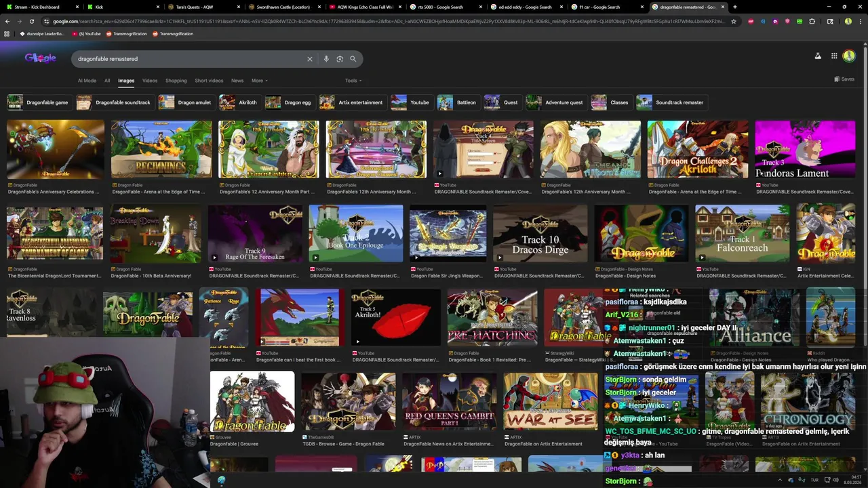Select the News results tab
868x488 pixels.
tap(237, 81)
